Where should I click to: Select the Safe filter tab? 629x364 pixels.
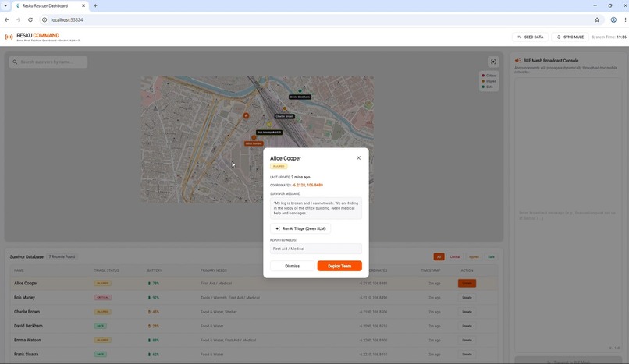tap(491, 256)
